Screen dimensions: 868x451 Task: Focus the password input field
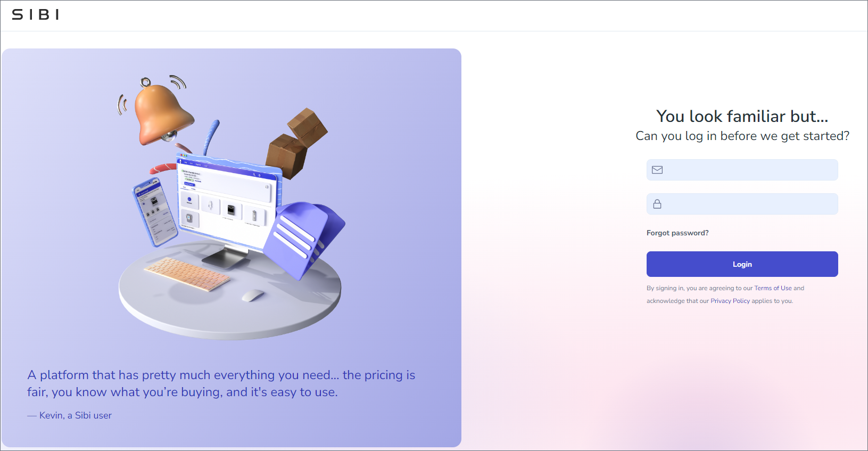point(742,204)
